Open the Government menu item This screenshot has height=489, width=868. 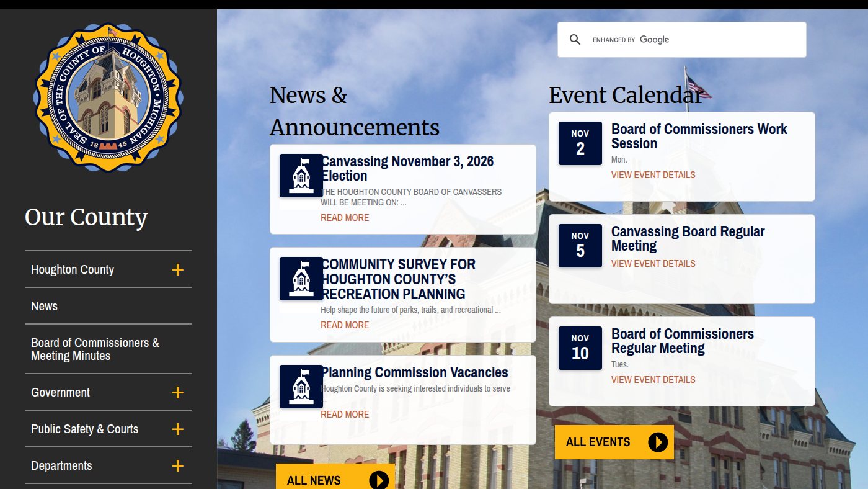click(61, 392)
